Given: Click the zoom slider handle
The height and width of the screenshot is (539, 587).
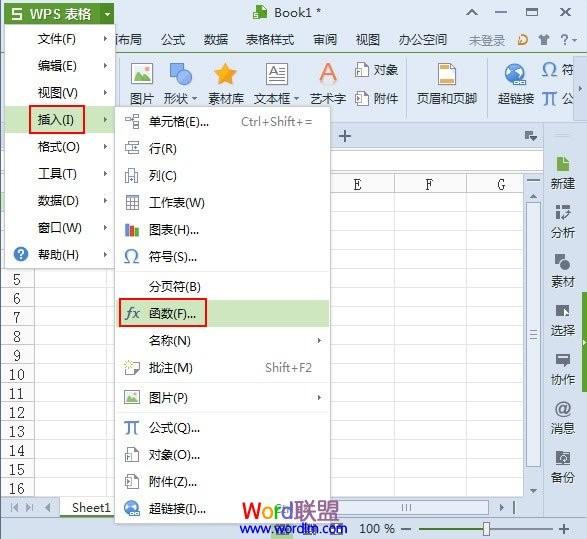Looking at the screenshot, I should coord(486,529).
